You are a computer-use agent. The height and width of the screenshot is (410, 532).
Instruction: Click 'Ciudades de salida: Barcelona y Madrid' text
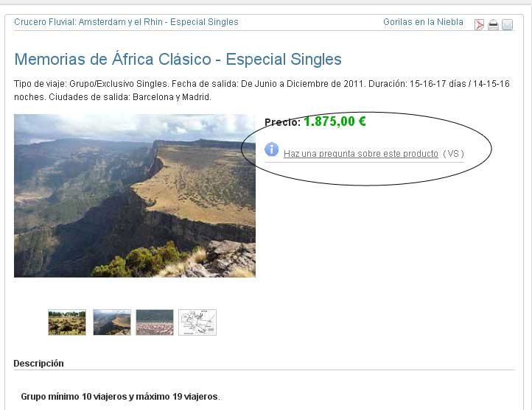click(130, 97)
